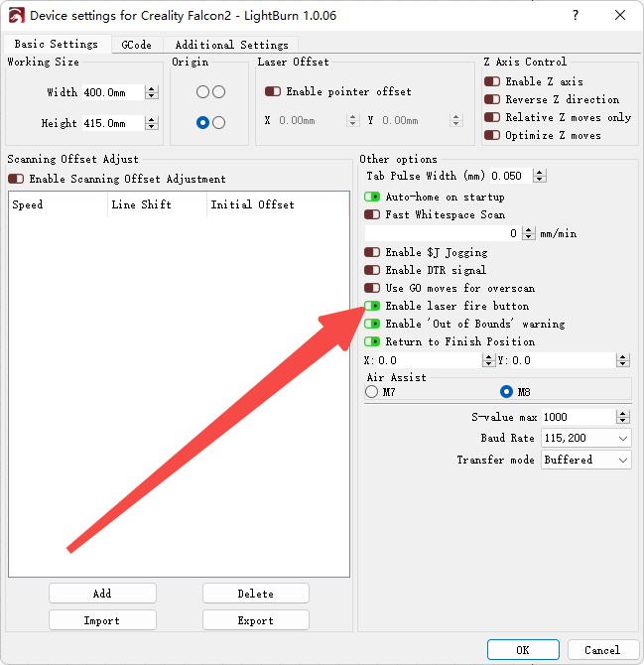This screenshot has width=644, height=665.
Task: Toggle Relative Z moves only
Action: (492, 117)
